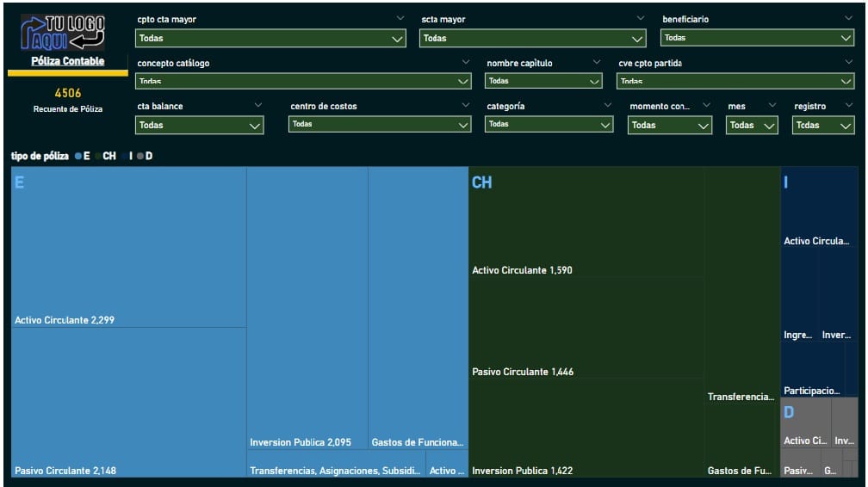
Task: Click cta balance header chevron
Action: [x=258, y=105]
